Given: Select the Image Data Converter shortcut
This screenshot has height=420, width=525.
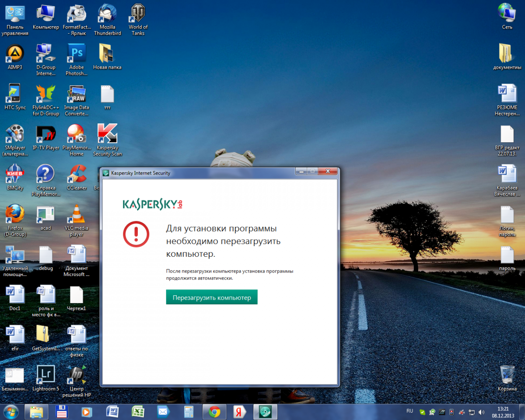Looking at the screenshot, I should [77, 100].
